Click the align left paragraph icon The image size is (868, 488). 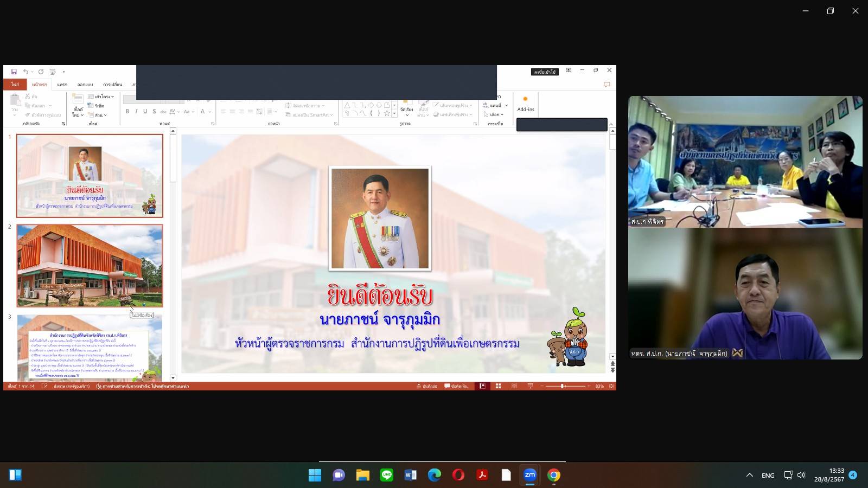coord(223,112)
